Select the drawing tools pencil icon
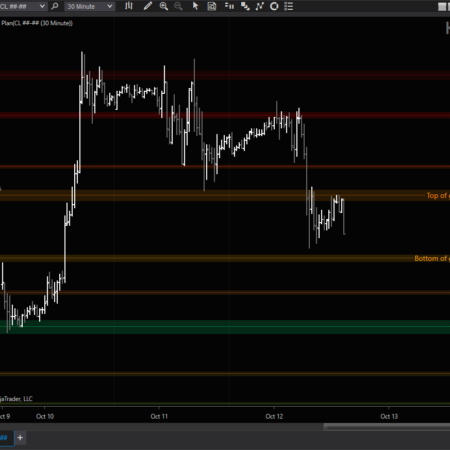450x450 pixels. [x=148, y=6]
